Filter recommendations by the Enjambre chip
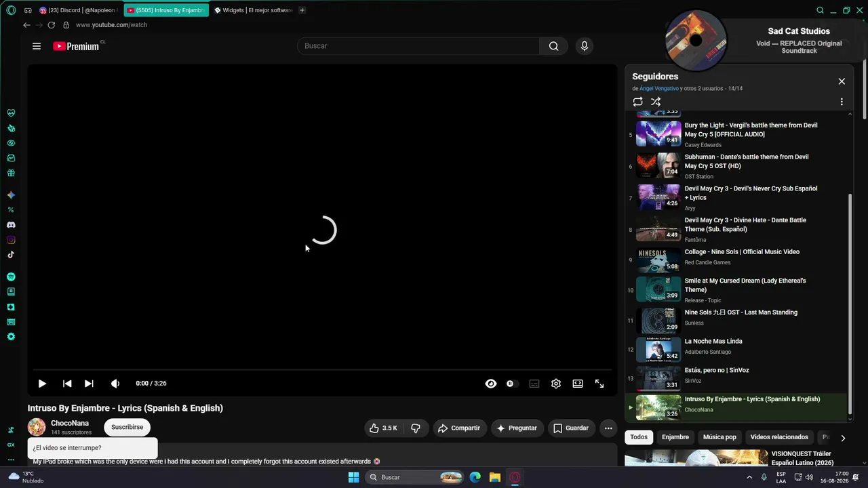This screenshot has height=488, width=868. click(x=675, y=437)
